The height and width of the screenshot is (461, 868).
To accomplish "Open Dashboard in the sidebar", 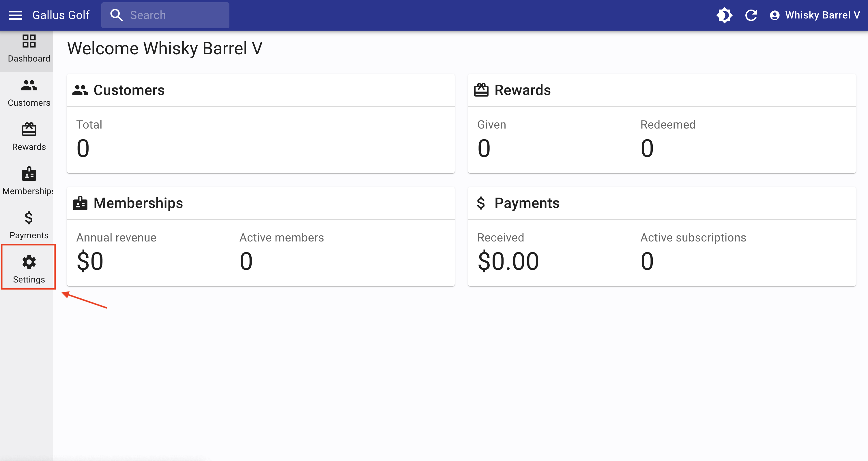I will click(29, 49).
